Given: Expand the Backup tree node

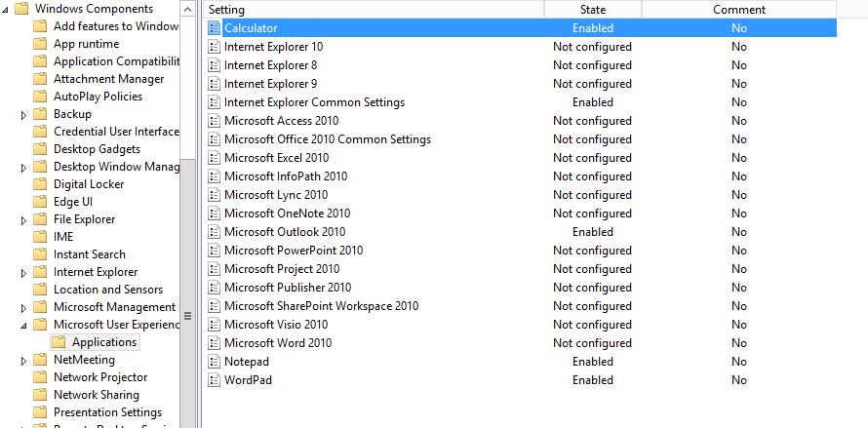Looking at the screenshot, I should pos(23,115).
